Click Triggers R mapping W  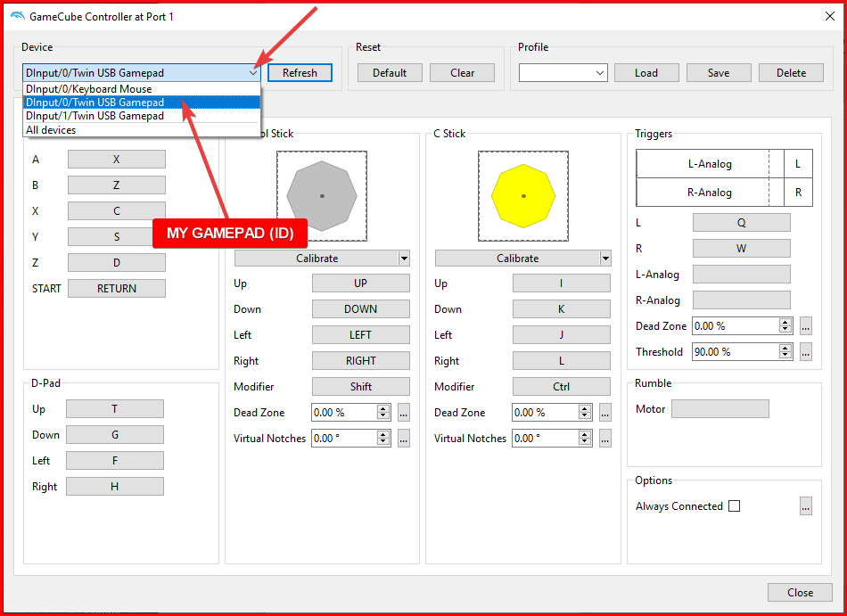[x=741, y=249]
